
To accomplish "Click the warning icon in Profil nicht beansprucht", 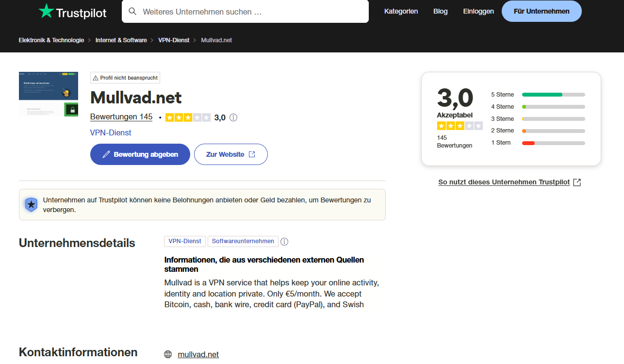I will point(96,78).
